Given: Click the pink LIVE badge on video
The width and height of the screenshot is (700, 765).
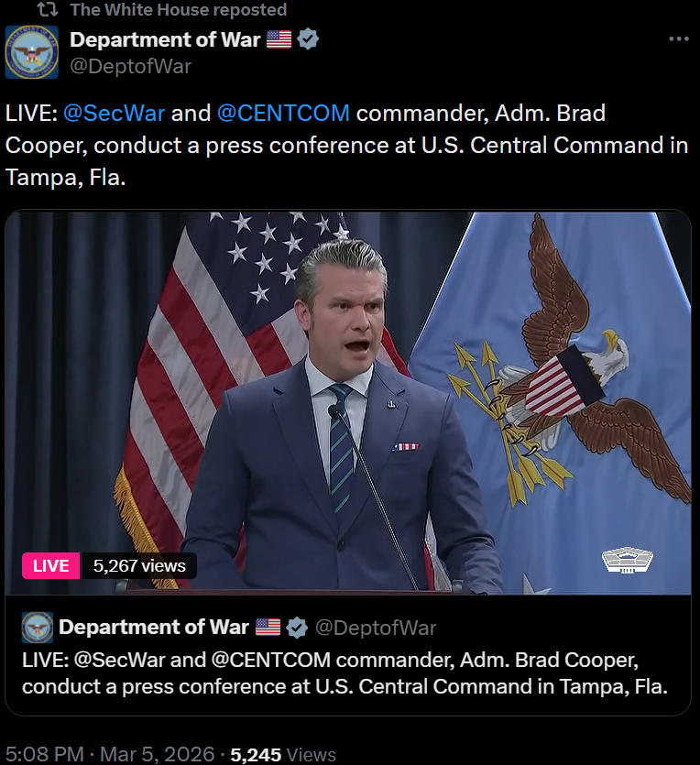Looking at the screenshot, I should pos(50,565).
